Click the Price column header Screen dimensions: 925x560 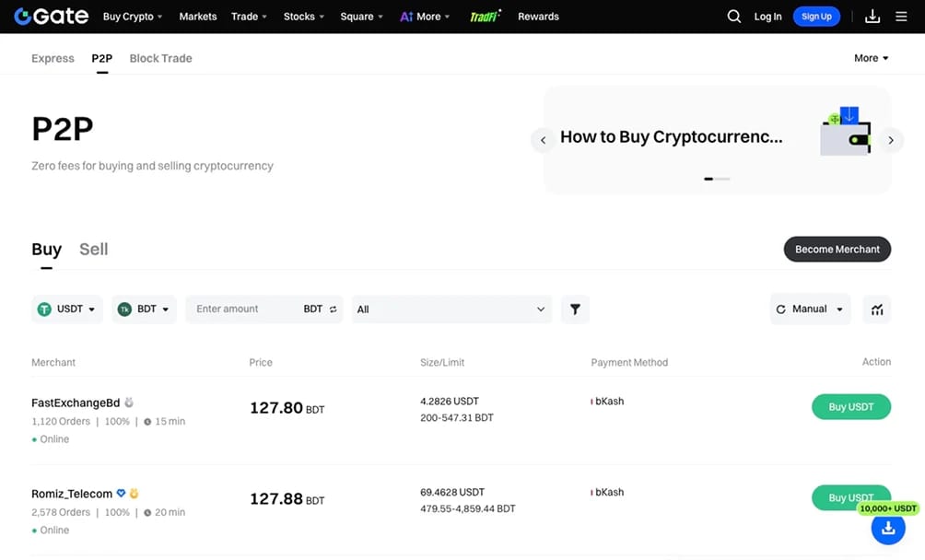tap(261, 363)
